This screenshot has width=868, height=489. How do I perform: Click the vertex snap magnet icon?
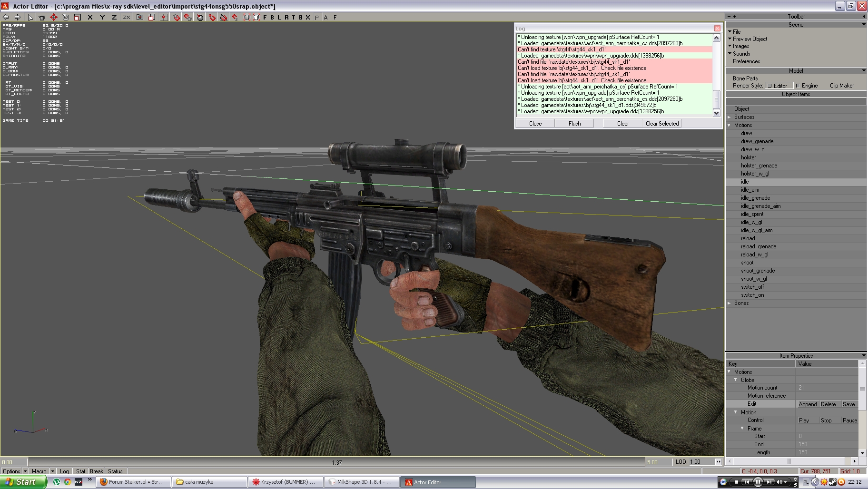212,17
